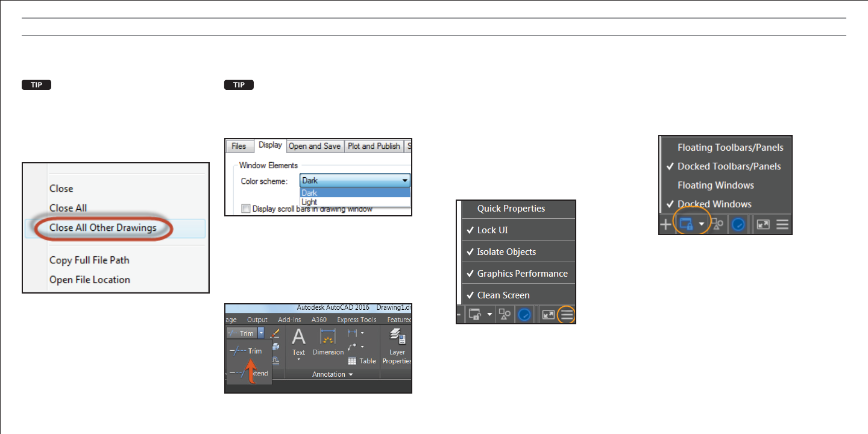Click Isolate Objects shapes icon below Clean Screen menu
The image size is (868, 434).
pos(505,314)
